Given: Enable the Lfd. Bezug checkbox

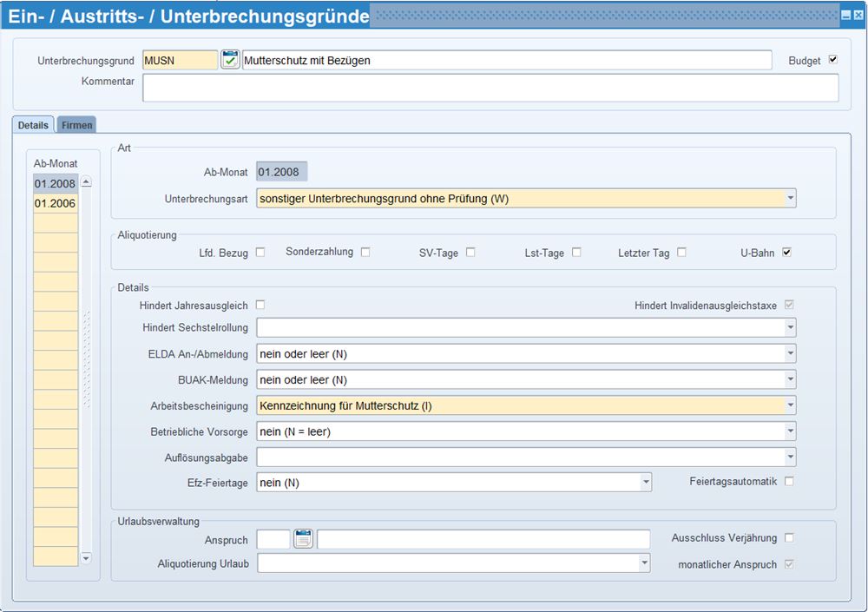Looking at the screenshot, I should (260, 253).
